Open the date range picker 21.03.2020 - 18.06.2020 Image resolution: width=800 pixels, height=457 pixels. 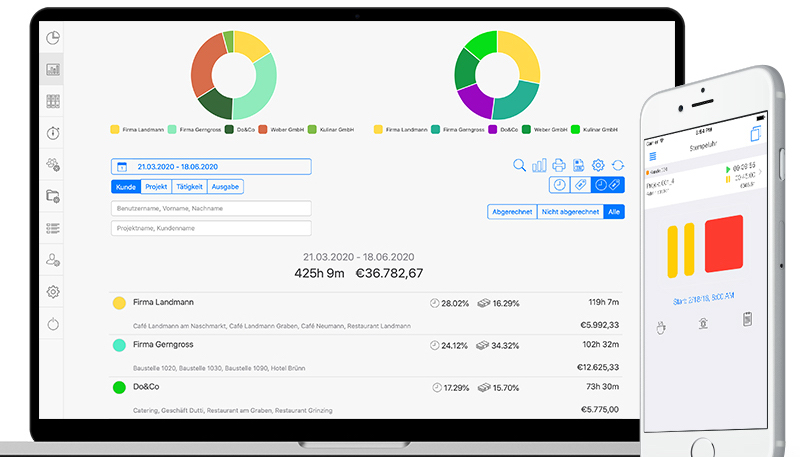point(211,167)
